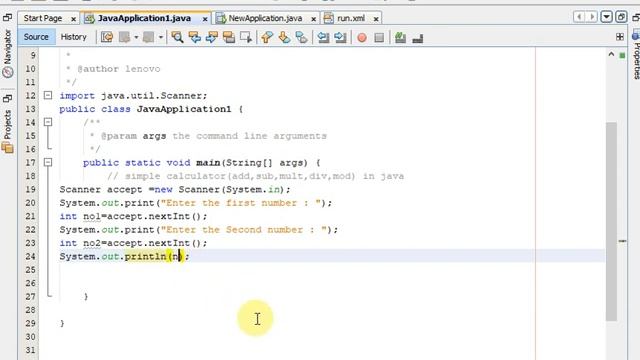Click the 'System.out.println(n' line

point(124,256)
